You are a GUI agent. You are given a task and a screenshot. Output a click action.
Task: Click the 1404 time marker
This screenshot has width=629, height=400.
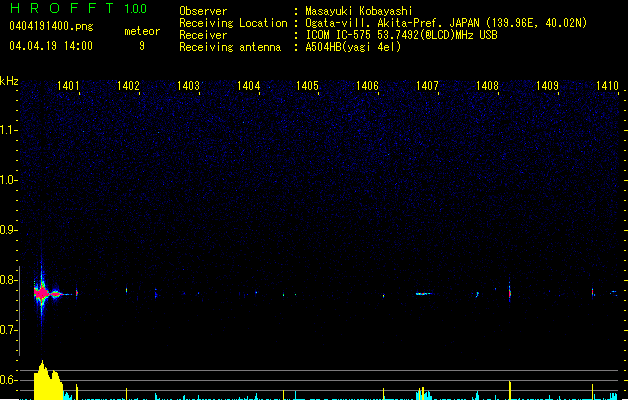248,86
